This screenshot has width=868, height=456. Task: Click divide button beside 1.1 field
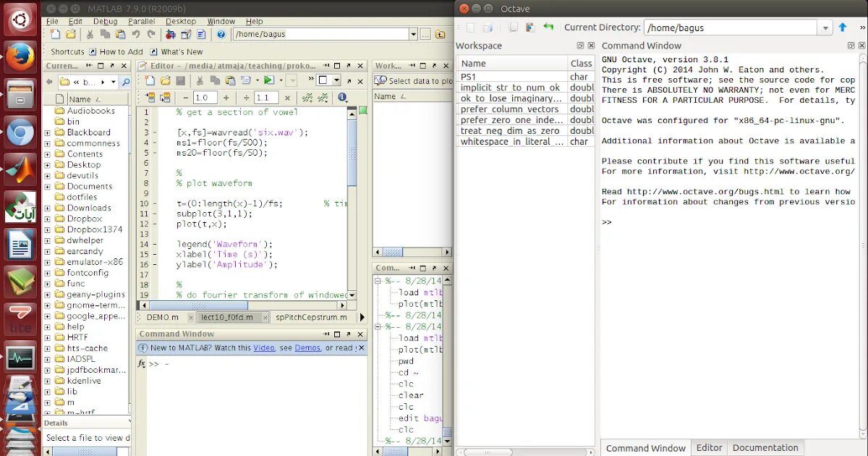(x=246, y=98)
